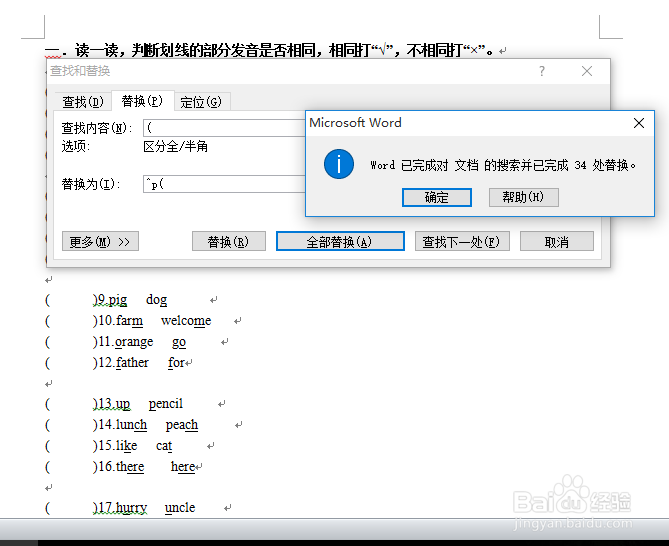
Task: Click the blue information icon in message box
Action: pyautogui.click(x=339, y=164)
